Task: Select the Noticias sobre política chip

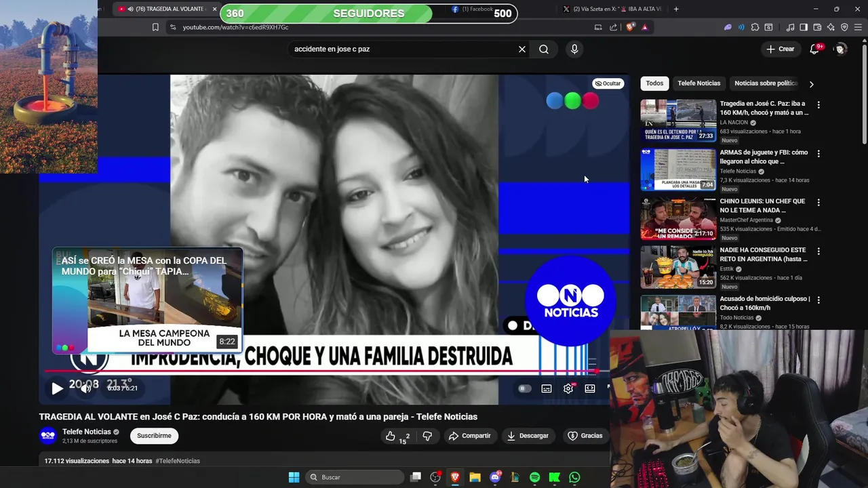Action: (x=766, y=83)
